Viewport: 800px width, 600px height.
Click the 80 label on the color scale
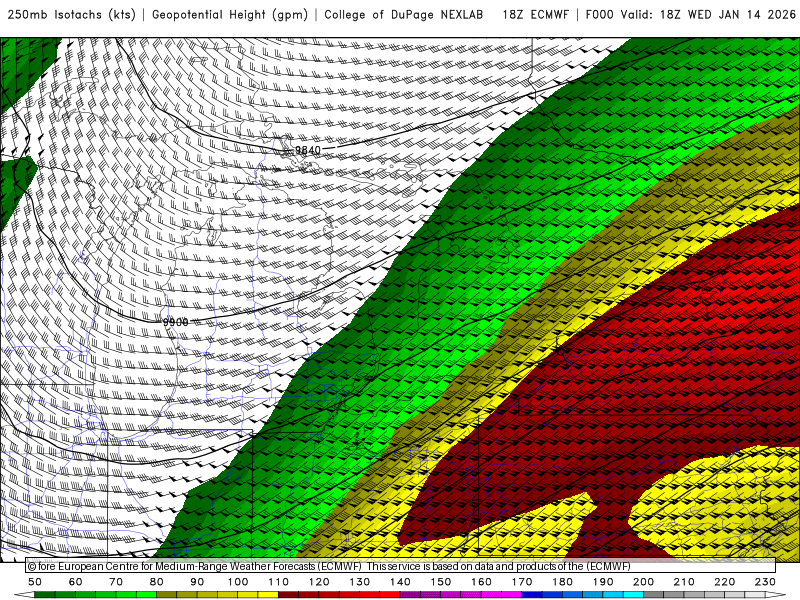point(157,582)
